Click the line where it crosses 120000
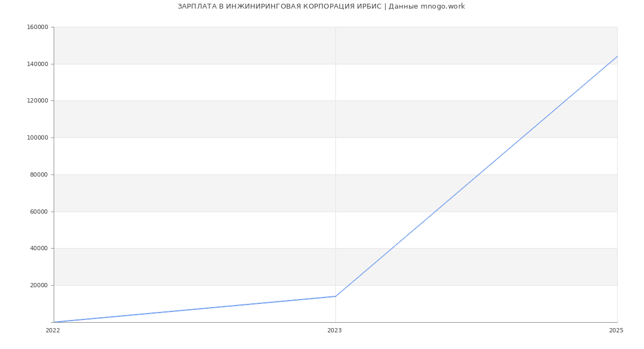The height and width of the screenshot is (349, 644). (565, 101)
